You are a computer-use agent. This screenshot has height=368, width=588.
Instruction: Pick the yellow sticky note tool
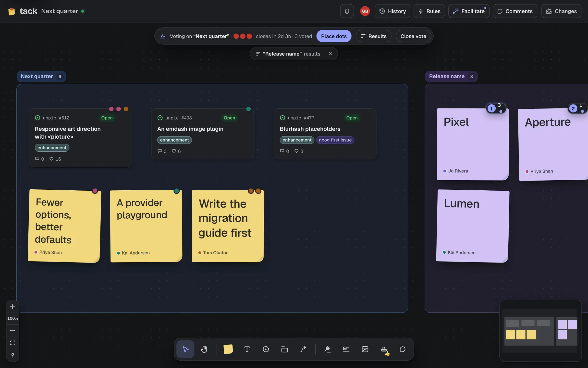point(228,349)
